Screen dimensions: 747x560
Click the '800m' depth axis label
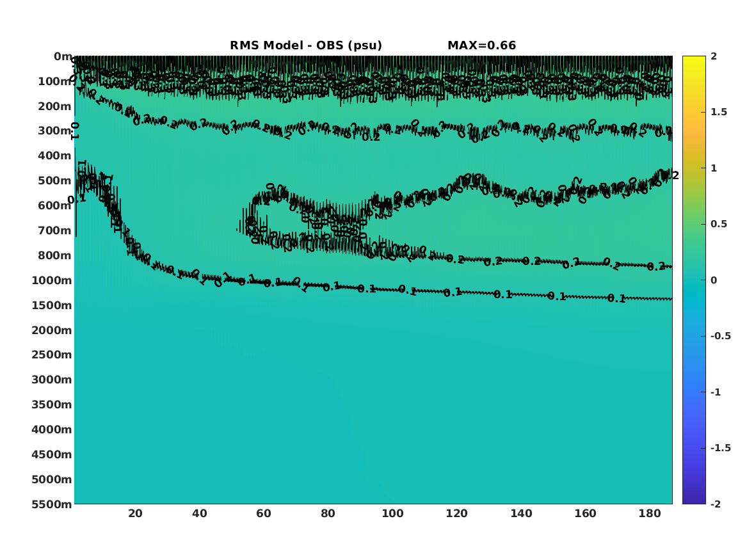[x=55, y=255]
